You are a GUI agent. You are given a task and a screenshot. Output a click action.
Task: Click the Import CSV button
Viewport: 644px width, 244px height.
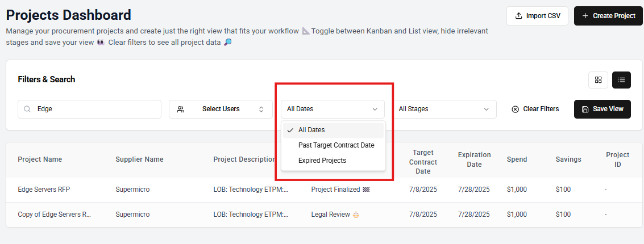click(x=537, y=16)
